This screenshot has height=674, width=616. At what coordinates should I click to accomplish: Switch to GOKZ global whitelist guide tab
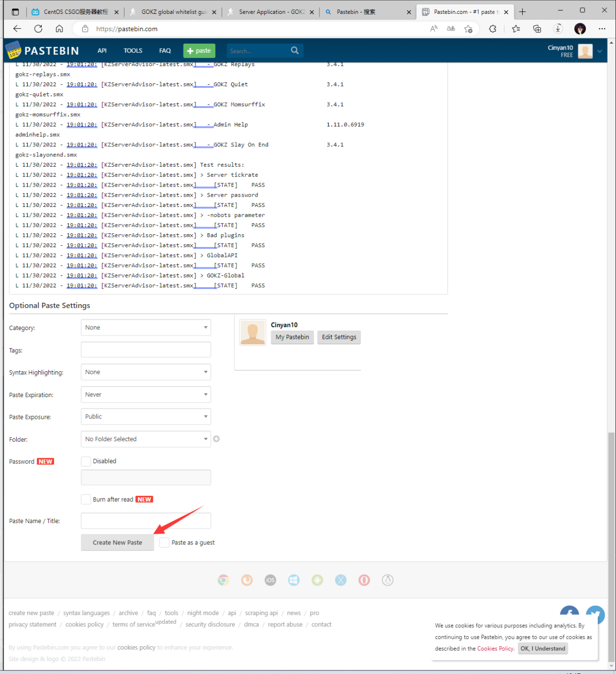click(x=173, y=12)
